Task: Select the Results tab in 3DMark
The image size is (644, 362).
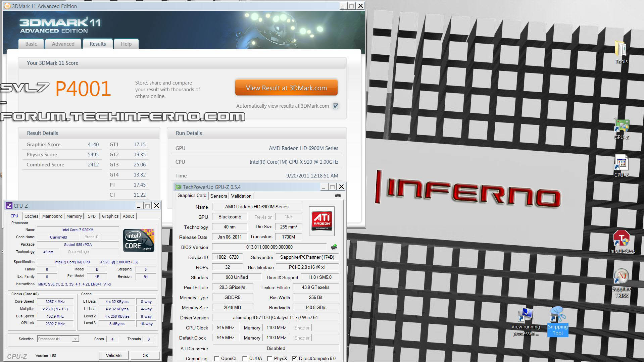Action: point(98,44)
